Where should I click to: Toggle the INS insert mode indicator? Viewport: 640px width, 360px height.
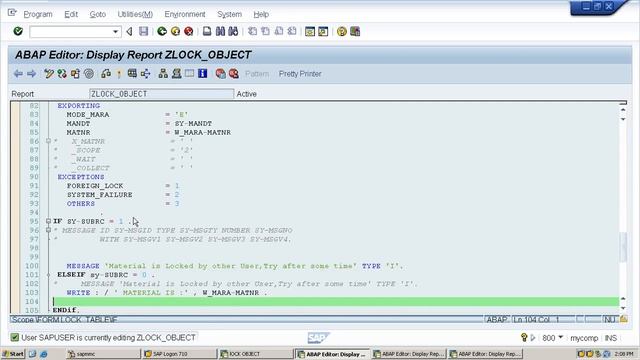[611, 338]
